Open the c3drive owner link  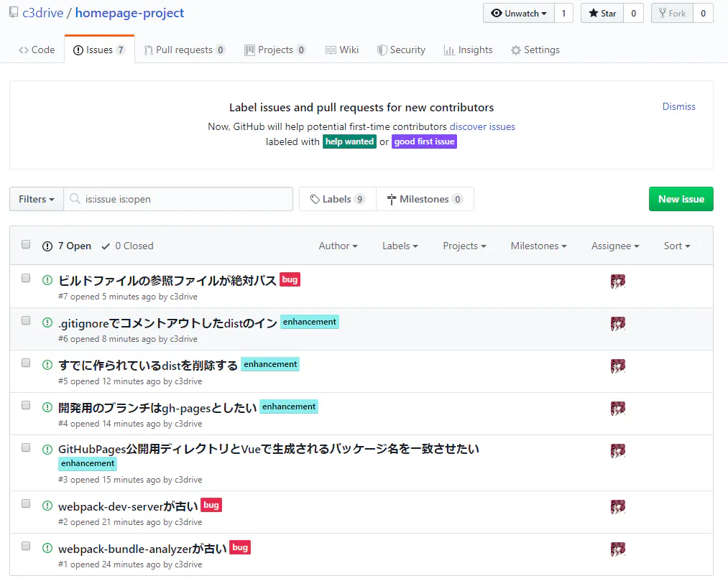[42, 13]
